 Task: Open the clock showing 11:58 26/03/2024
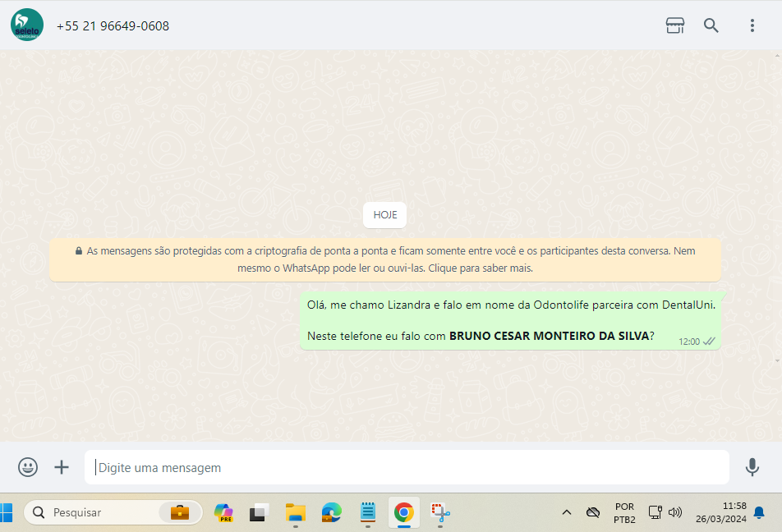(x=721, y=512)
